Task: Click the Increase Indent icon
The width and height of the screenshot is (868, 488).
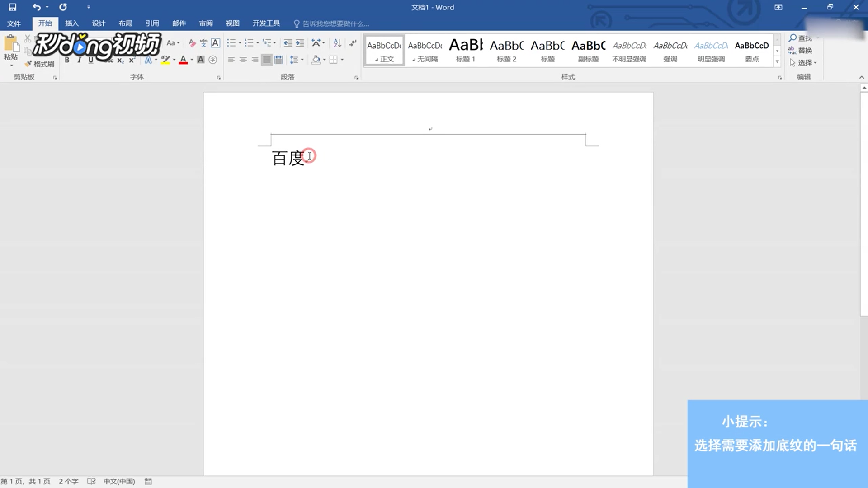Action: [x=300, y=43]
